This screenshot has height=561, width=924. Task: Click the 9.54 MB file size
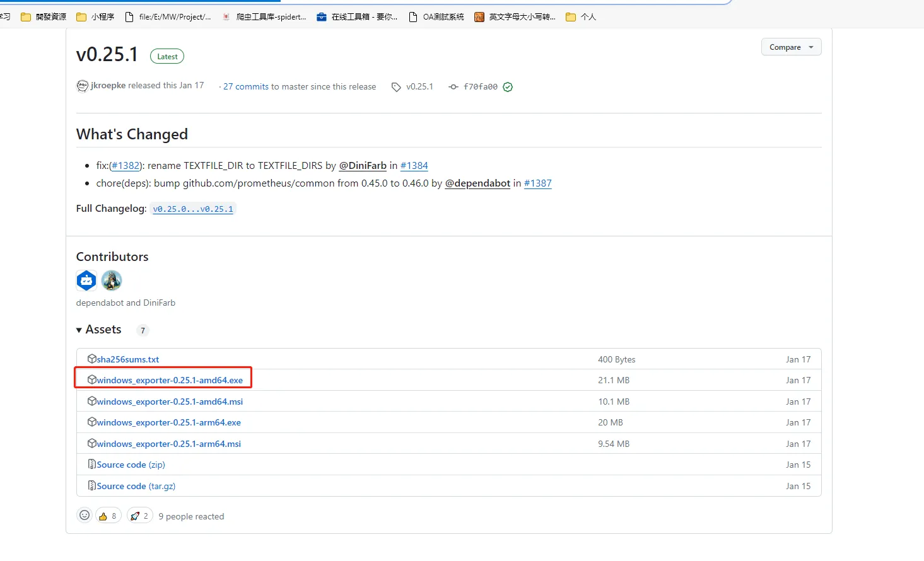[614, 444]
